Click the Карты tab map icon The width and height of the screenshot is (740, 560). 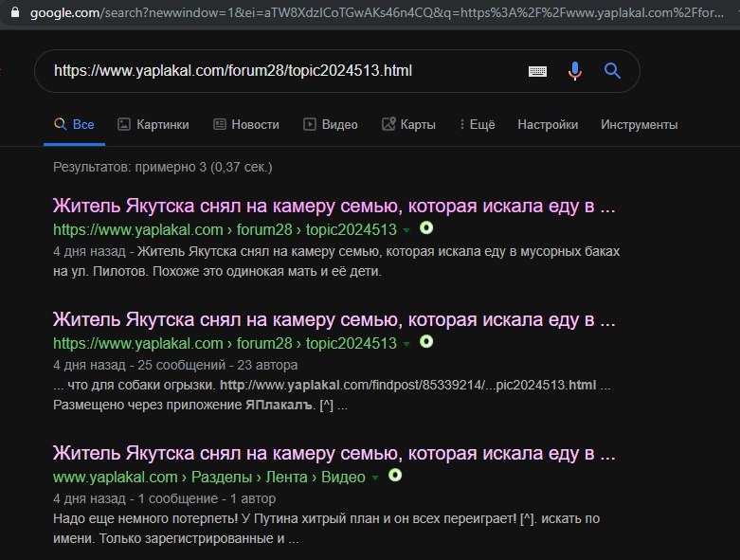[388, 124]
